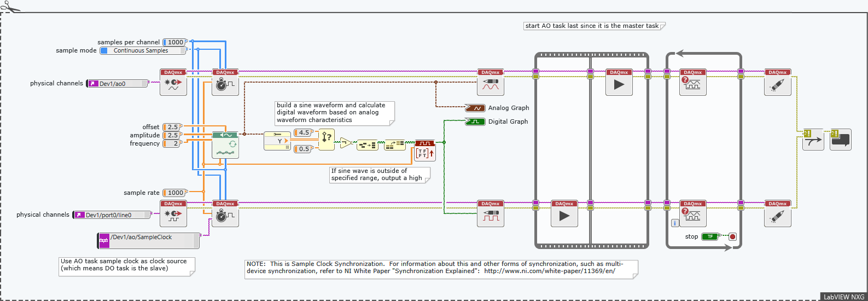Select the bottom DAQmx Is Task Done node

tap(693, 213)
